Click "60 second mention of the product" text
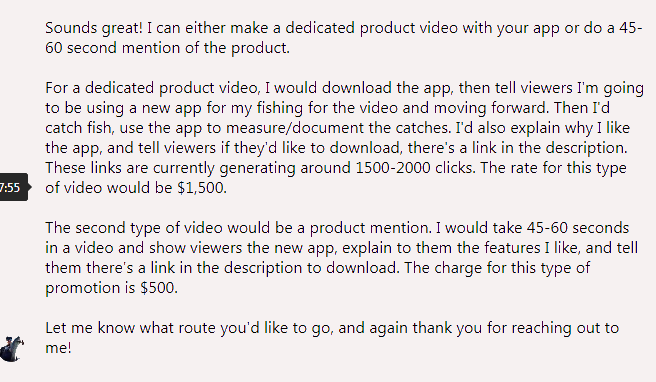The width and height of the screenshot is (656, 382). (167, 48)
